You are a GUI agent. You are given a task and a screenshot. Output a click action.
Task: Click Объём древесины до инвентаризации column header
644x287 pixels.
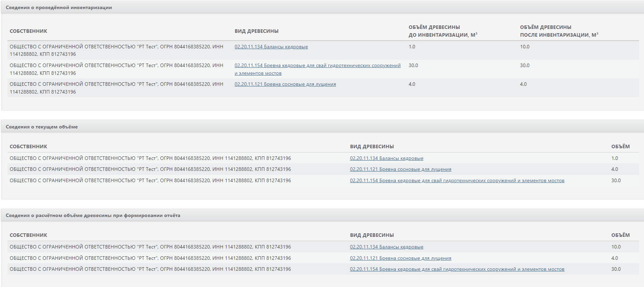coord(443,31)
